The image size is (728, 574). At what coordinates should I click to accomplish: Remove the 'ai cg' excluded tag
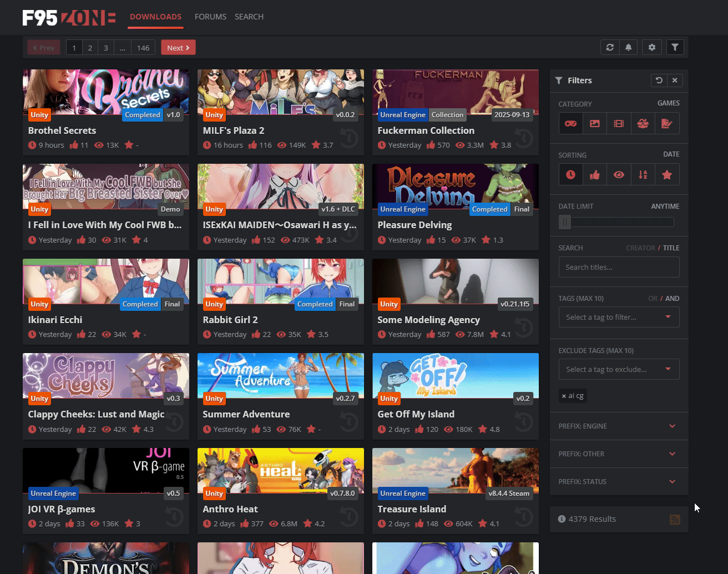click(564, 396)
